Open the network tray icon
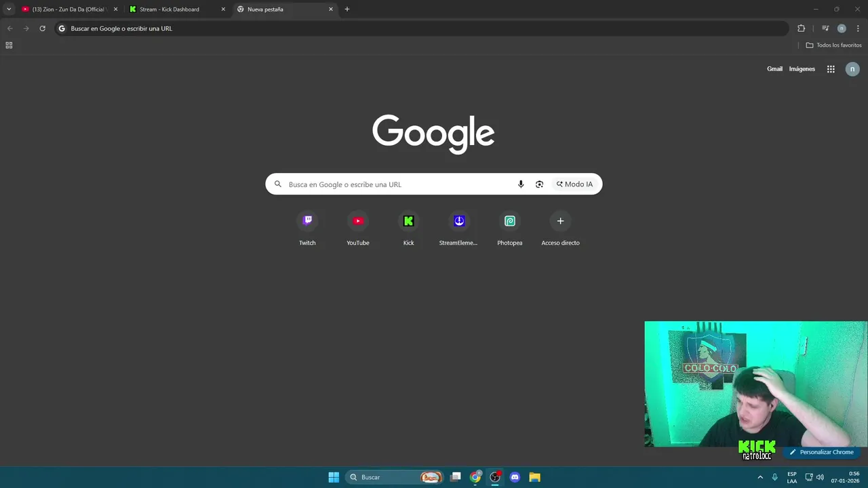The image size is (868, 488). (x=809, y=477)
